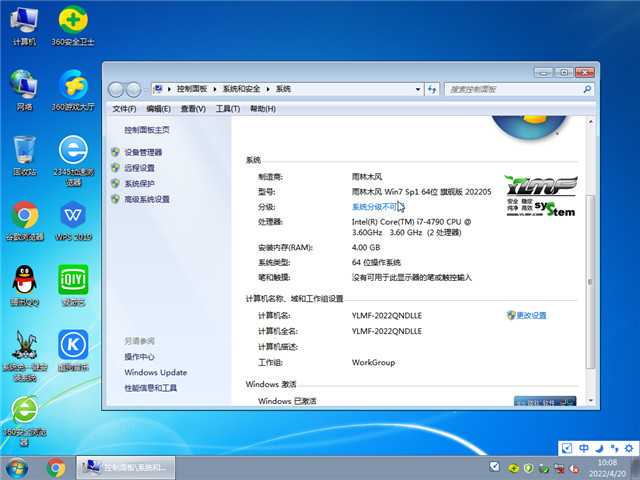Open 设备管理器 link
The width and height of the screenshot is (640, 480).
(143, 152)
